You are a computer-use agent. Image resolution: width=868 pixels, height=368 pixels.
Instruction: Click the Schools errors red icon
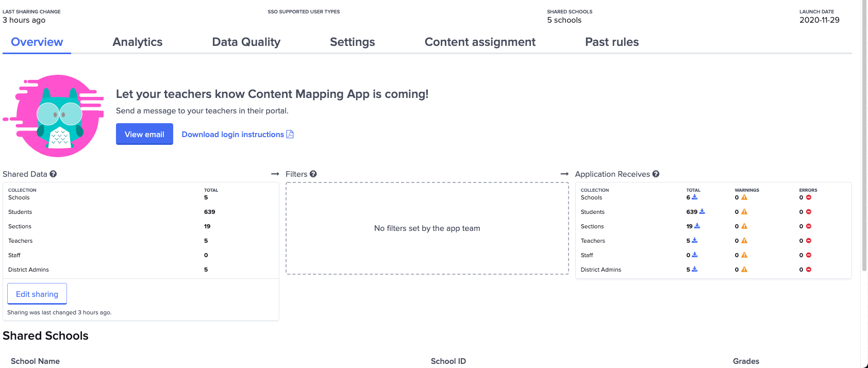[x=809, y=197]
